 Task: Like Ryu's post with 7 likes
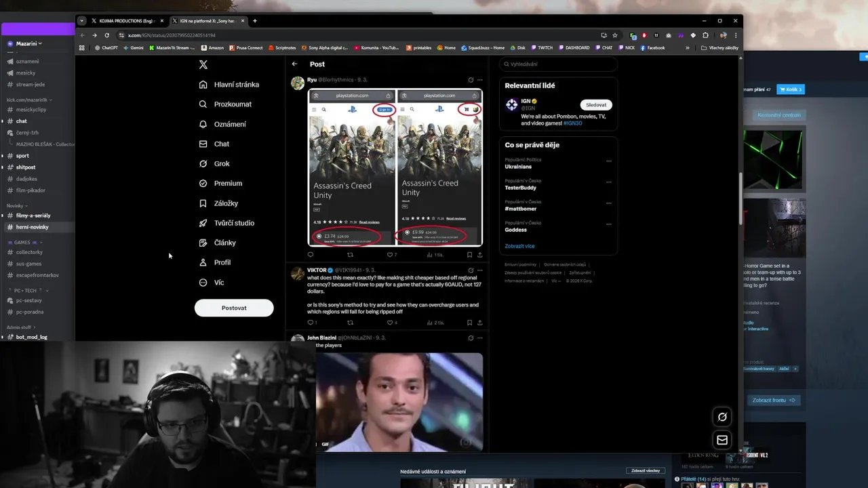click(x=391, y=255)
